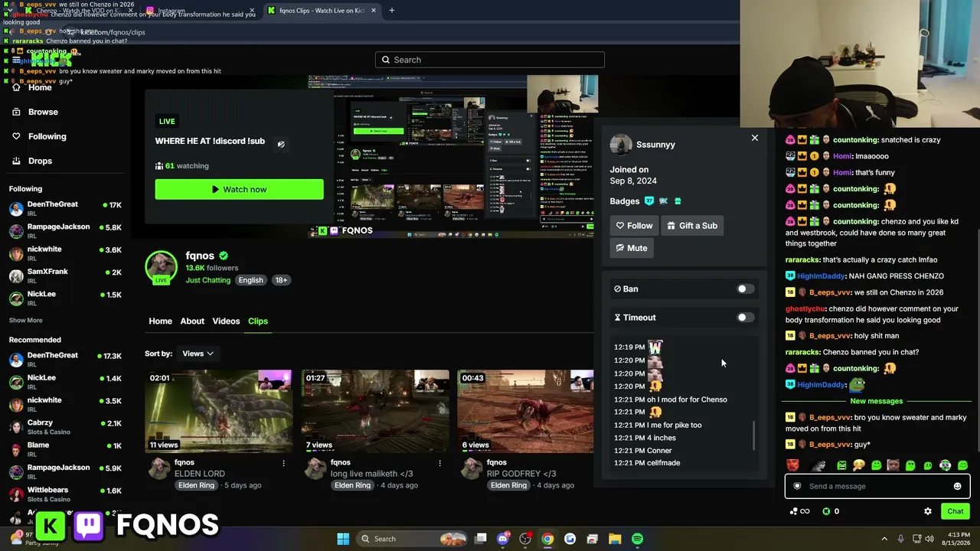This screenshot has height=551, width=980.
Task: Open Cabrzy channel in Recommended
Action: tap(65, 427)
